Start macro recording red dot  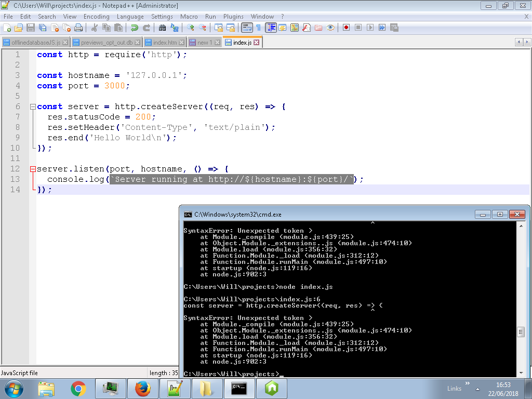point(346,28)
